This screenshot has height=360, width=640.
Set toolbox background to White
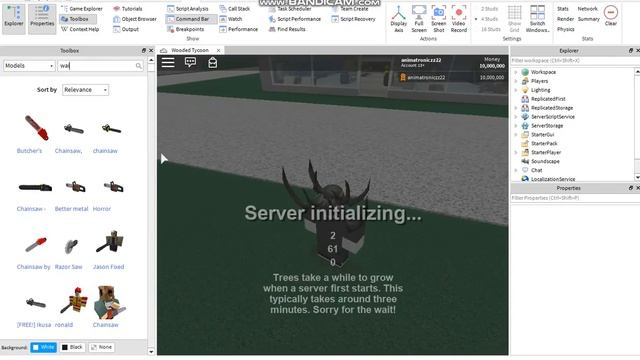44,347
